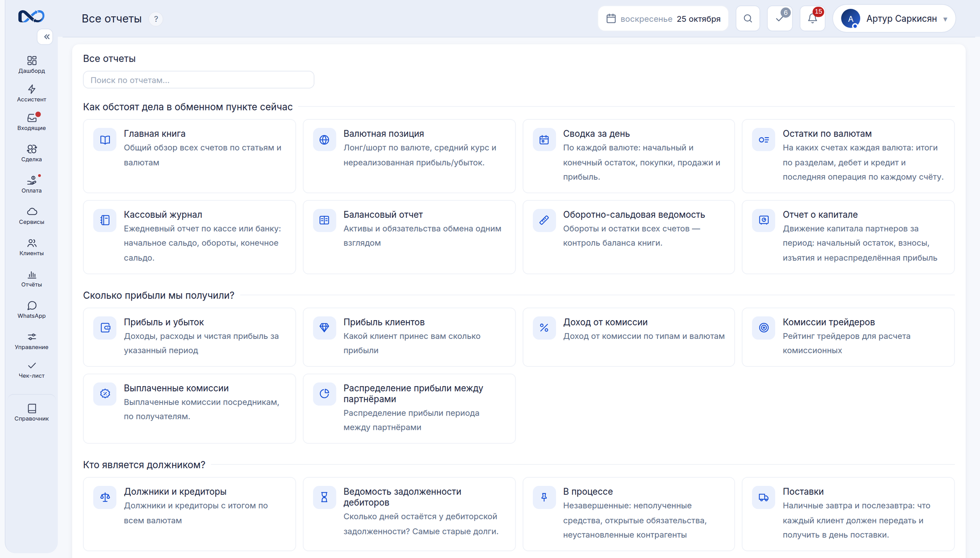Screen dimensions: 980x558
Task: Open the Сделка sidebar item
Action: pyautogui.click(x=32, y=153)
